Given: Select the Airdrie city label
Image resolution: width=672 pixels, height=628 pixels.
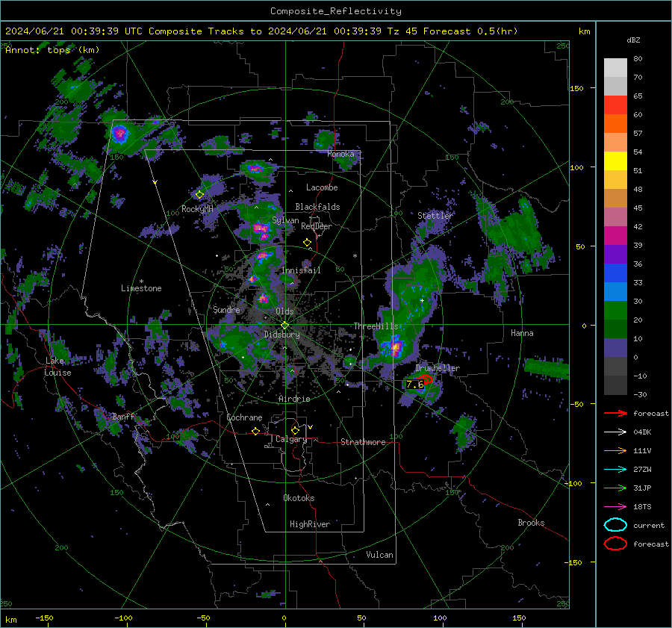Looking at the screenshot, I should click(x=294, y=399).
